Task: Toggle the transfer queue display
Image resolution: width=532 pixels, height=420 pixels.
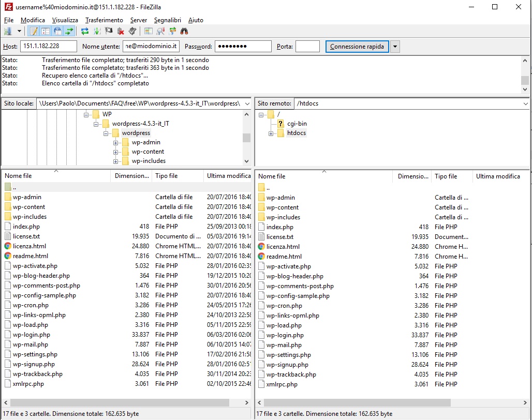Action: click(69, 32)
